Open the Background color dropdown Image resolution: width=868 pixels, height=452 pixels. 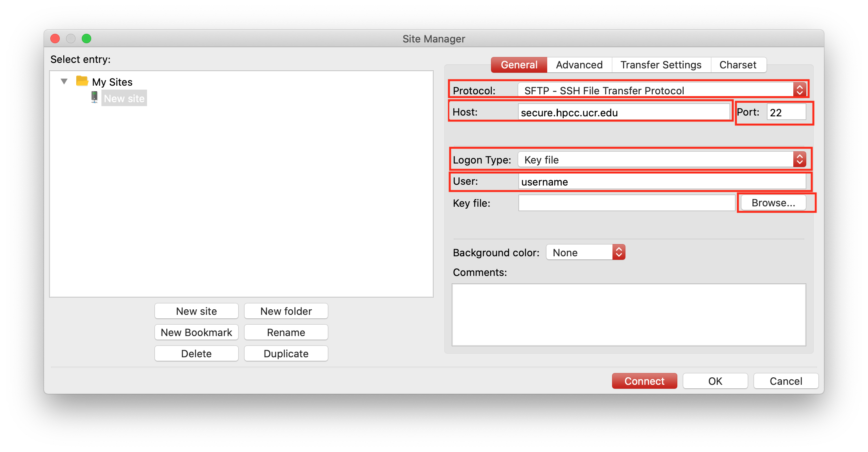click(x=585, y=252)
